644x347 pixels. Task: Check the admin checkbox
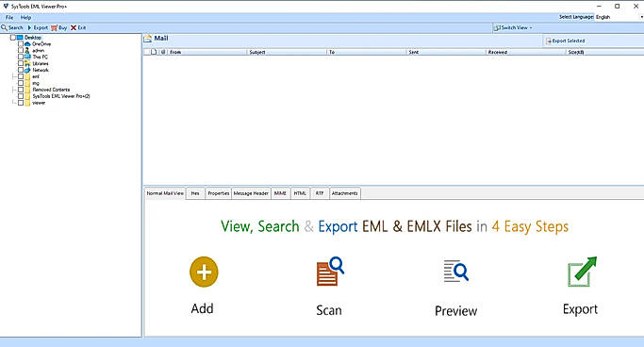point(21,51)
